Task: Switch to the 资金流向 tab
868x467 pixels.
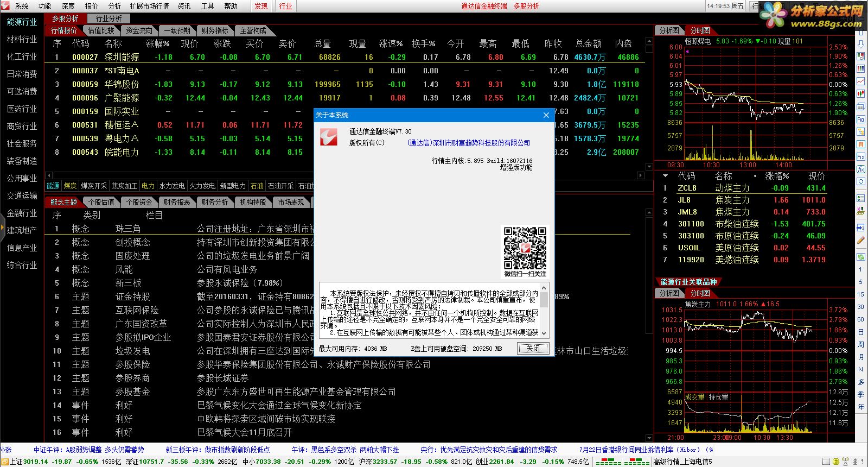Action: coord(139,30)
